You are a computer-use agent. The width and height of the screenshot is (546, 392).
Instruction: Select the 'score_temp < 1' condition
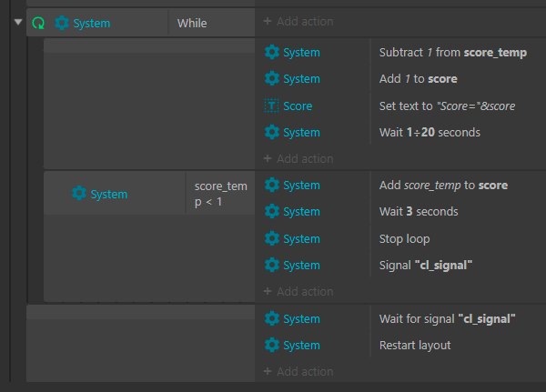[x=220, y=193]
